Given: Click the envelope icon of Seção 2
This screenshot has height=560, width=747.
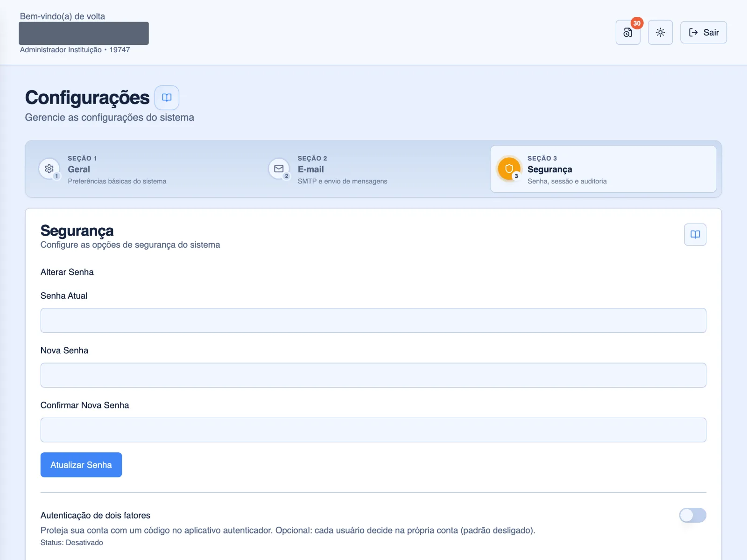Looking at the screenshot, I should pos(279,169).
